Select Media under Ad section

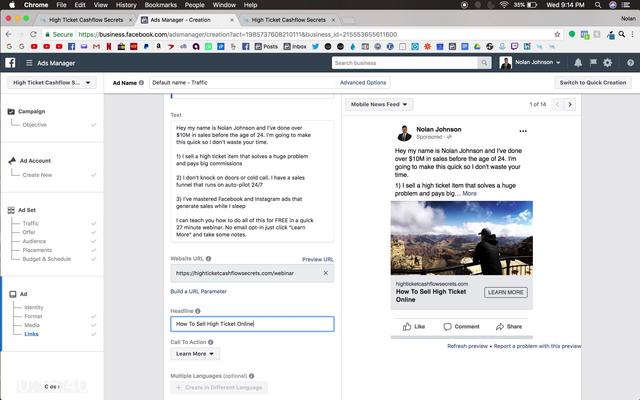click(32, 325)
